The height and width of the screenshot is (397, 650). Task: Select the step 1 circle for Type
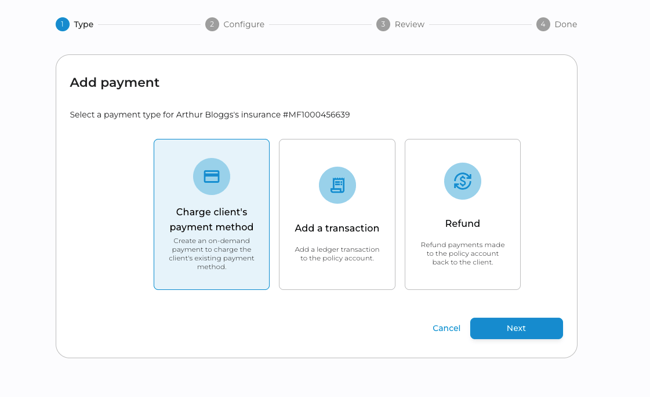pos(62,24)
